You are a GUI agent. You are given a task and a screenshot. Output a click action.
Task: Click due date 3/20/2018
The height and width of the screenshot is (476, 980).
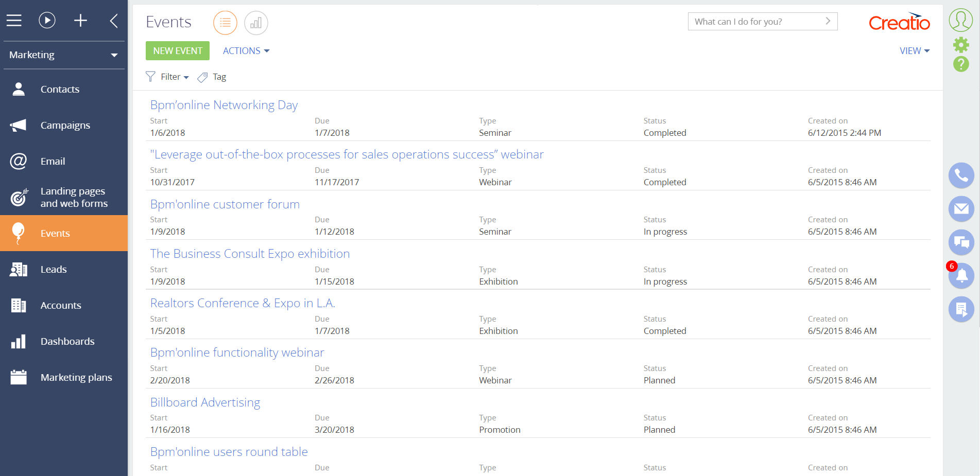[334, 430]
